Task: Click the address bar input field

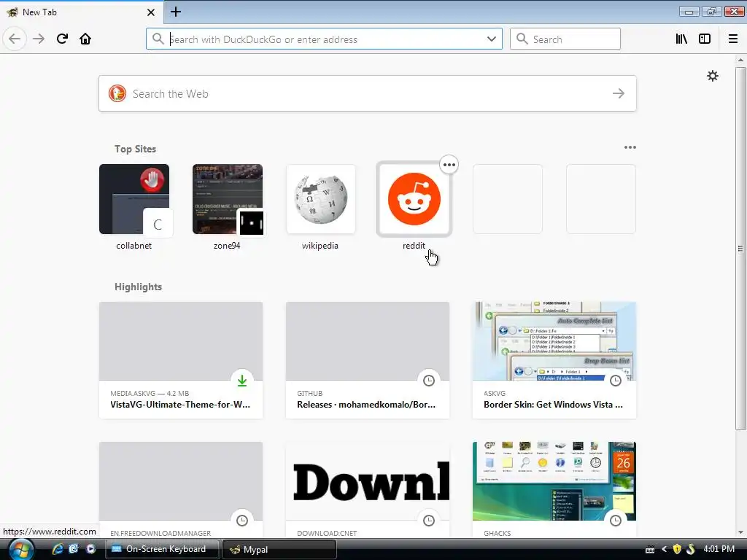Action: 324,39
